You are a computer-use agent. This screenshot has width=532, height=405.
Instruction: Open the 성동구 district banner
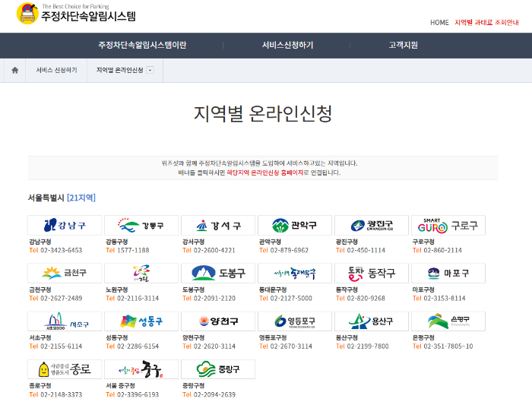(141, 321)
